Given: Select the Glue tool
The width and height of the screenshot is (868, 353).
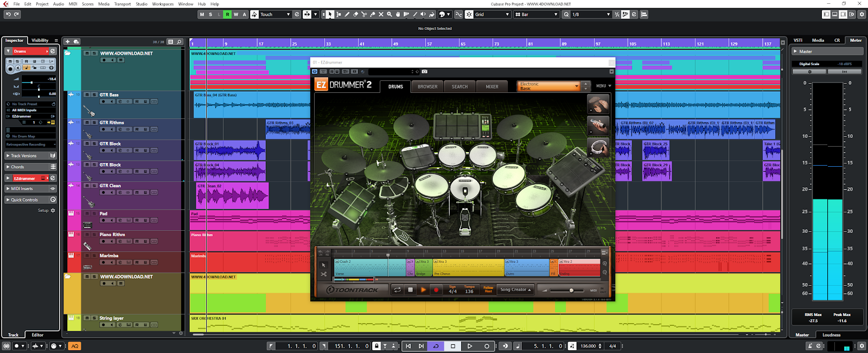Looking at the screenshot, I should [373, 15].
